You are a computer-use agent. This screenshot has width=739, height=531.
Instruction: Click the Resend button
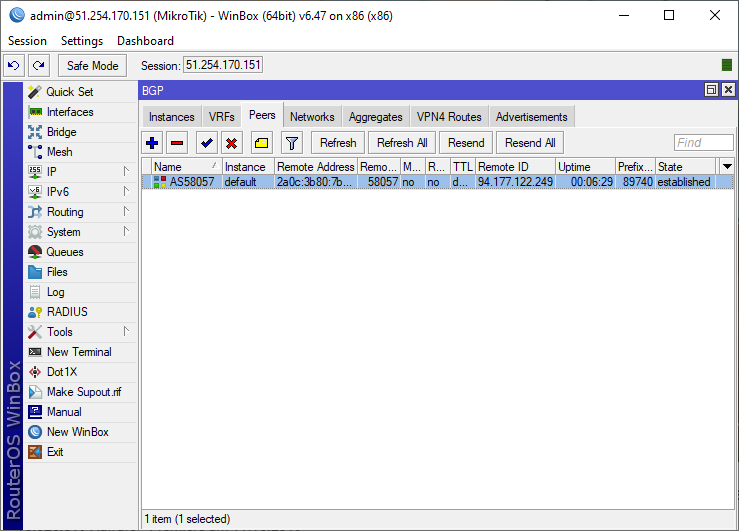click(466, 143)
